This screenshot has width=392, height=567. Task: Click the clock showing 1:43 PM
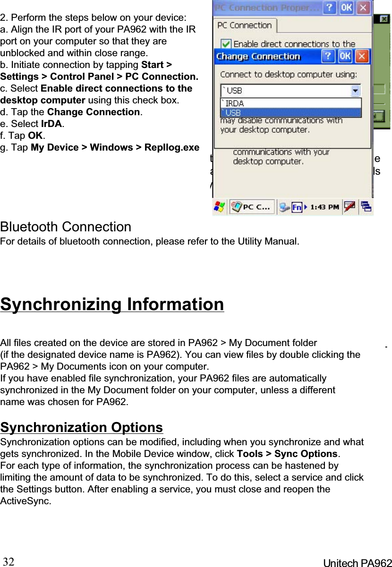[x=324, y=206]
